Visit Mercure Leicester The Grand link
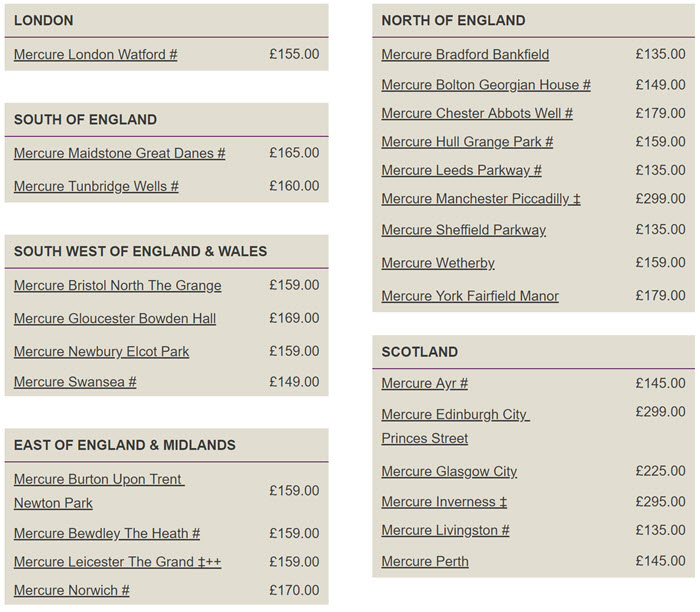 (x=117, y=562)
